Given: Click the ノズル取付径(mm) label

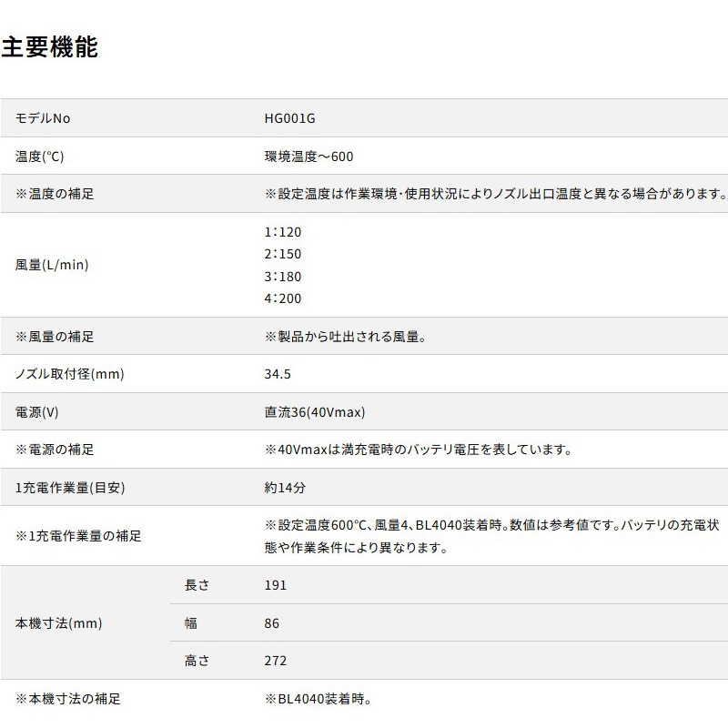Looking at the screenshot, I should coord(70,374).
